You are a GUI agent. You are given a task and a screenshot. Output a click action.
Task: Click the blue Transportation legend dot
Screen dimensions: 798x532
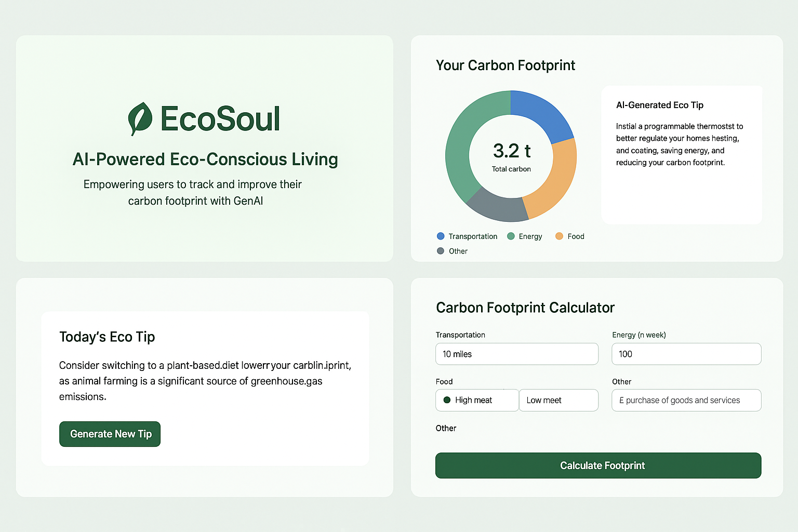point(440,236)
